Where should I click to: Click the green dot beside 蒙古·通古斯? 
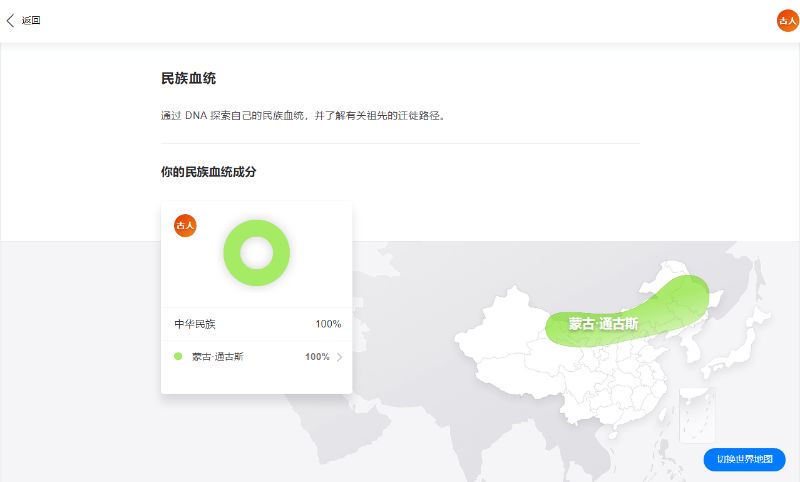coord(178,357)
